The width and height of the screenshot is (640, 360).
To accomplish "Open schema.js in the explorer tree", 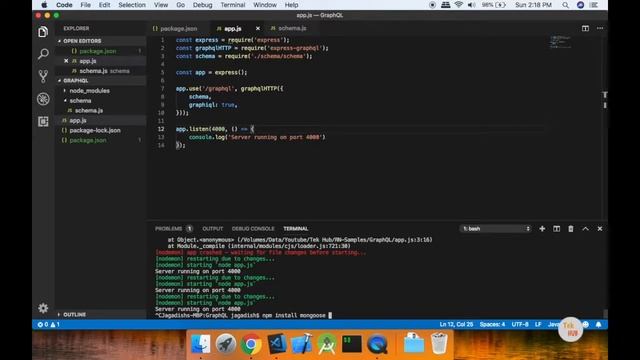I will point(89,111).
